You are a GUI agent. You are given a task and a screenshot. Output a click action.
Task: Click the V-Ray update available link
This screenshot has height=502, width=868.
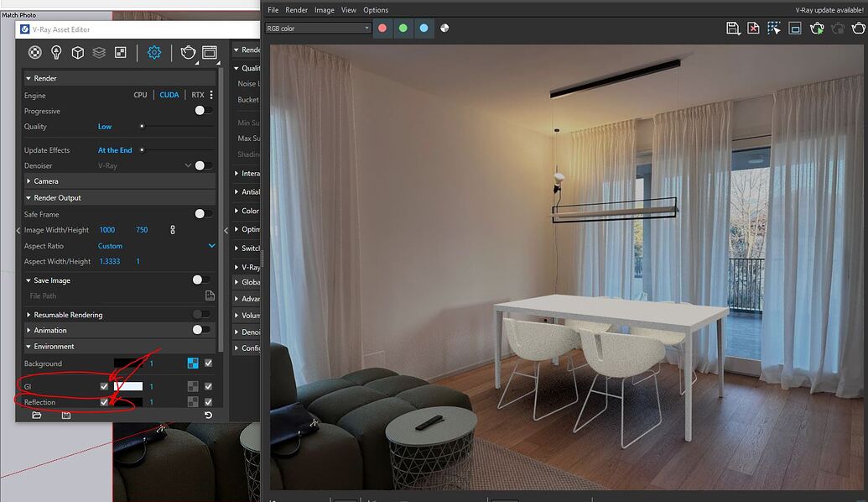click(x=829, y=9)
